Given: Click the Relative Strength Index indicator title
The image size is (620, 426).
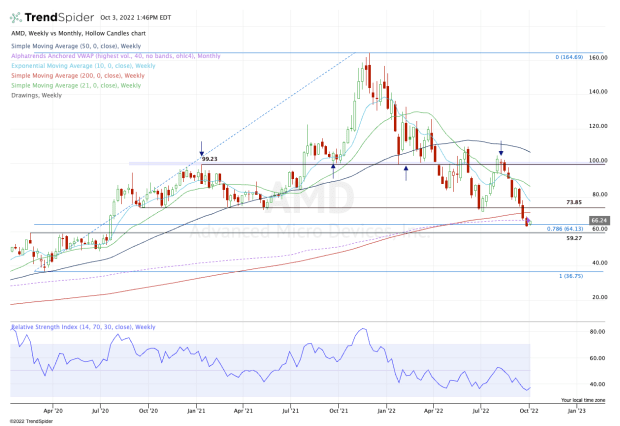Looking at the screenshot, I should (x=72, y=327).
